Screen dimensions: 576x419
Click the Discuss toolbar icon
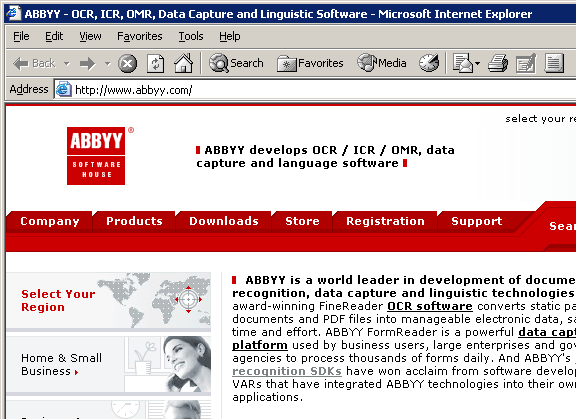click(x=554, y=63)
